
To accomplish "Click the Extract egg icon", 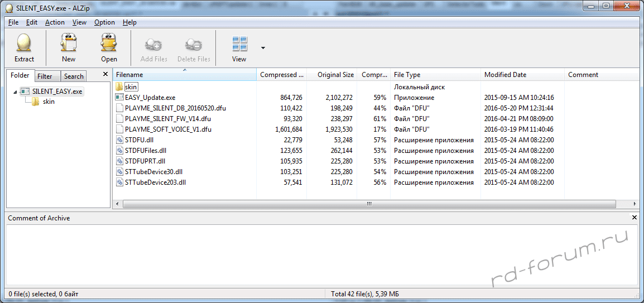I will click(x=24, y=43).
